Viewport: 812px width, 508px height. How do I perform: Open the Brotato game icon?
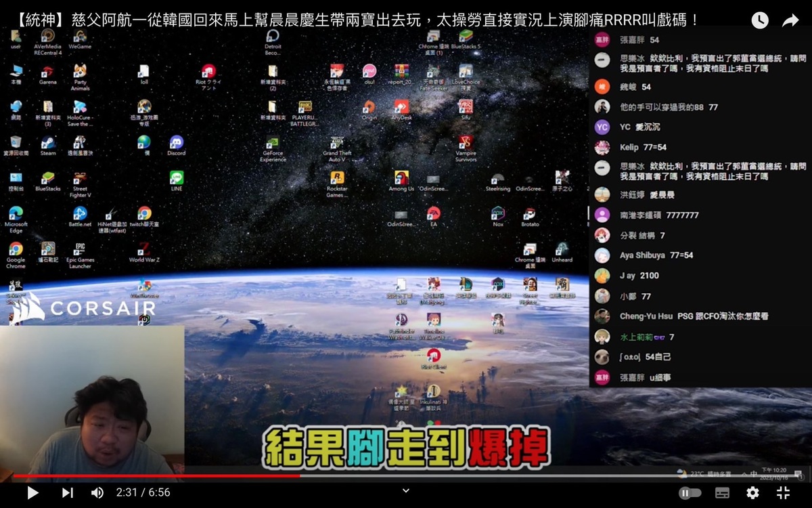530,216
